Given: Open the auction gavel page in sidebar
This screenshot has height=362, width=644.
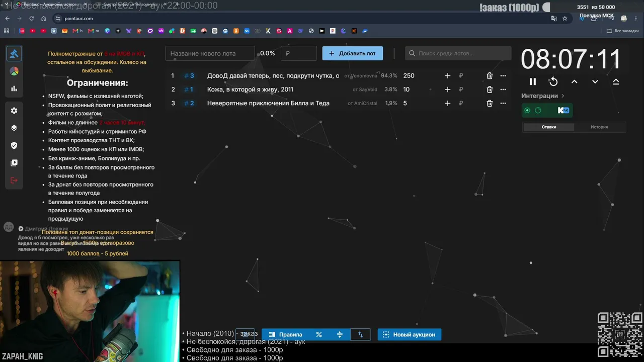Looking at the screenshot, I should tap(14, 53).
